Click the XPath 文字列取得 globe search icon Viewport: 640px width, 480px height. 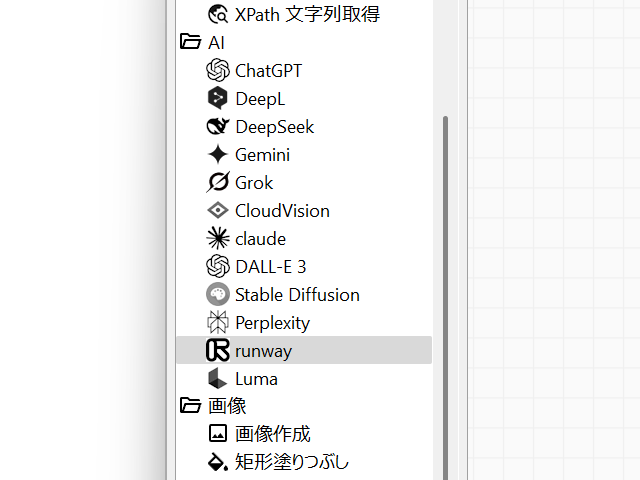point(218,14)
